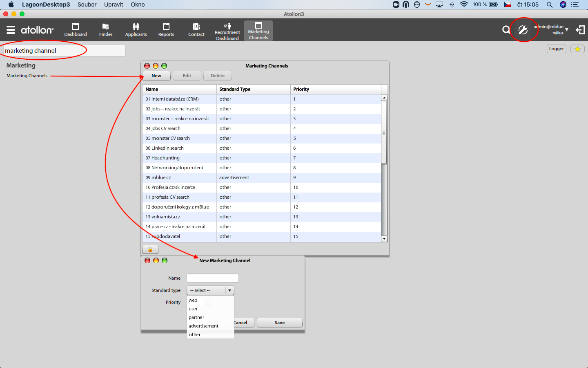This screenshot has width=588, height=368.
Task: Select row 06 LinkedIn search
Action: pos(262,148)
